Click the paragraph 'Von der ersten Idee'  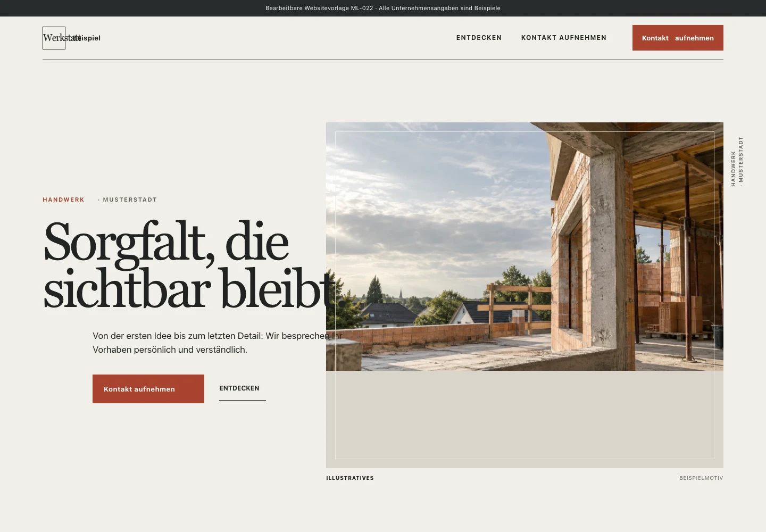(217, 343)
